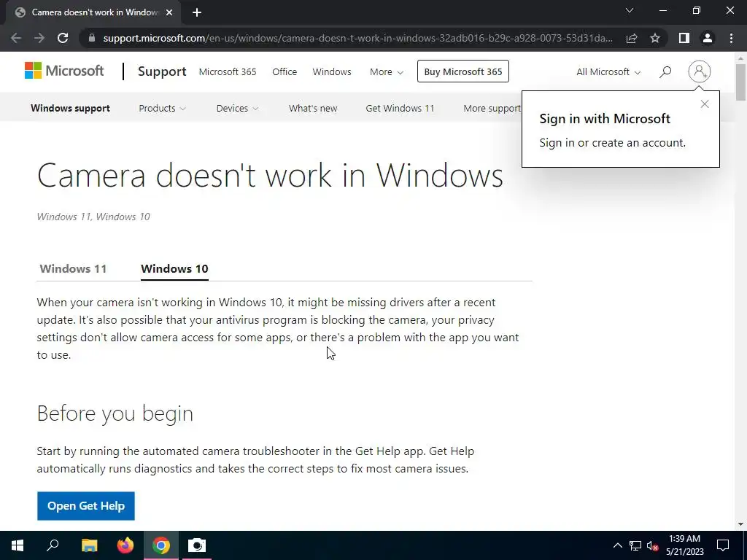Open the Camera app in taskbar
The height and width of the screenshot is (560, 747).
[x=197, y=545]
